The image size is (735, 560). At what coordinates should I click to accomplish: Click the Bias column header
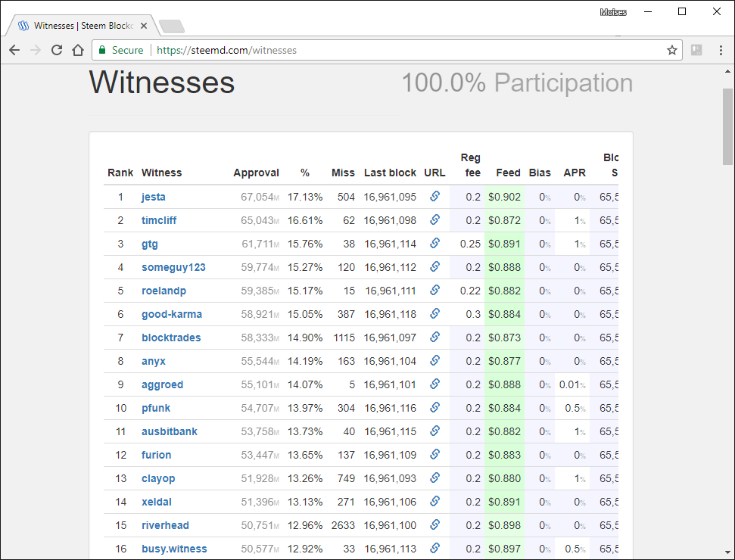click(x=540, y=173)
